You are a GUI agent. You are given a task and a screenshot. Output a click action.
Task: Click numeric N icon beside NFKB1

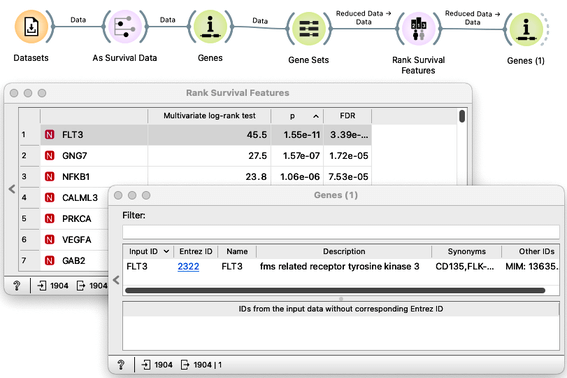50,177
